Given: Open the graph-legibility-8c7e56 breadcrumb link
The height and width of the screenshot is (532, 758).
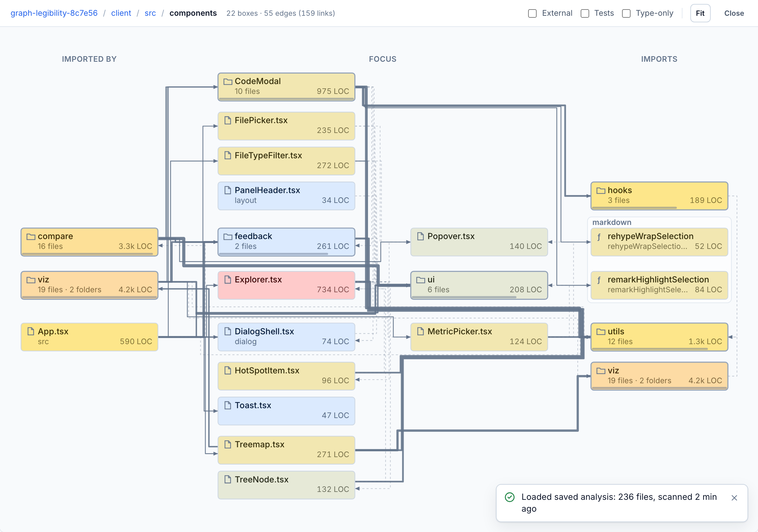Looking at the screenshot, I should coord(54,13).
